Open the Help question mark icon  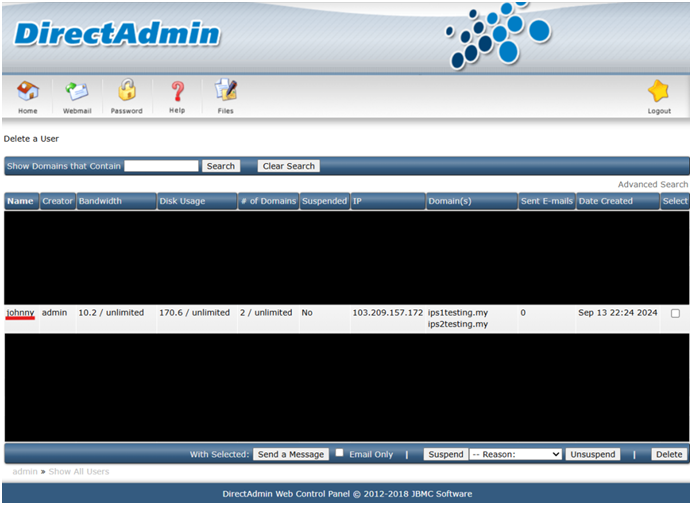[x=177, y=92]
